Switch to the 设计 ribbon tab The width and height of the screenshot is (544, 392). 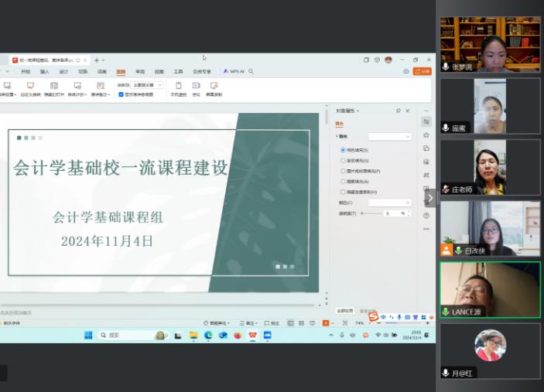click(63, 71)
